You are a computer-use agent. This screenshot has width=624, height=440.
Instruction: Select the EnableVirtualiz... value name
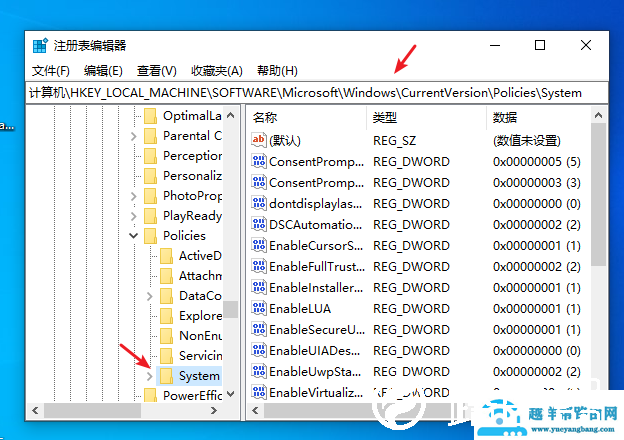316,393
